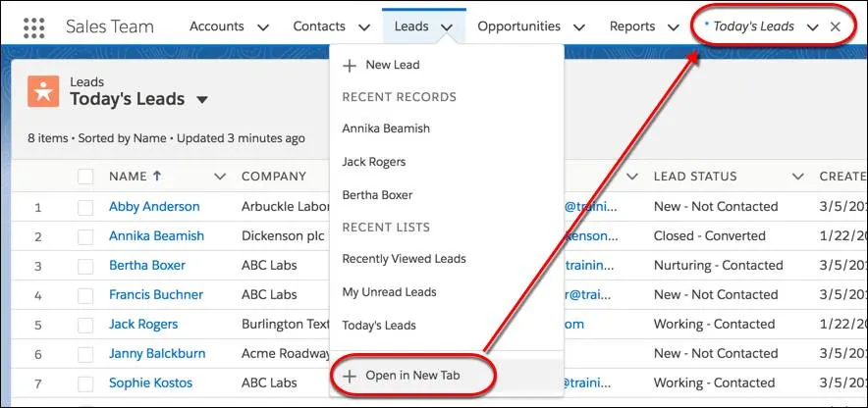Open the Abby Anderson lead link

pyautogui.click(x=154, y=207)
